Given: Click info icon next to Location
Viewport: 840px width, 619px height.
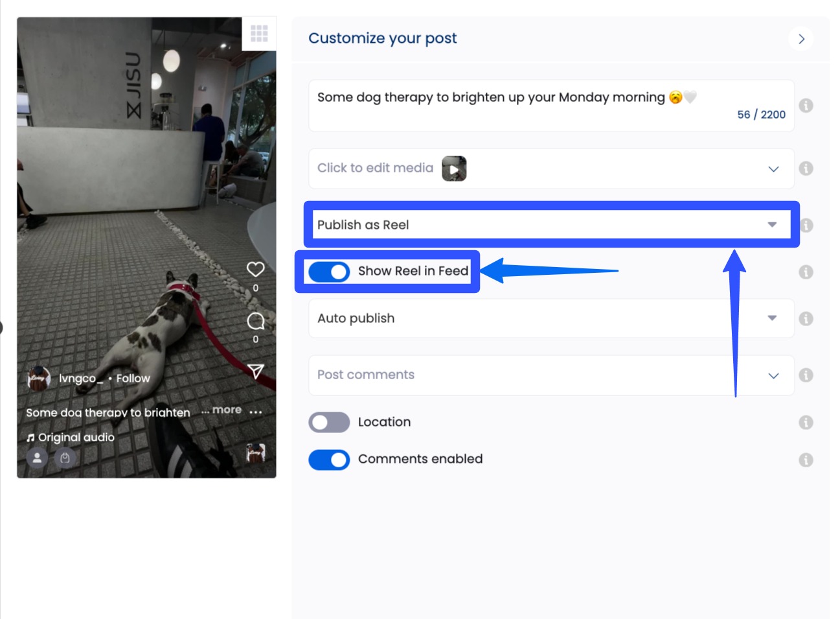Looking at the screenshot, I should tap(806, 423).
